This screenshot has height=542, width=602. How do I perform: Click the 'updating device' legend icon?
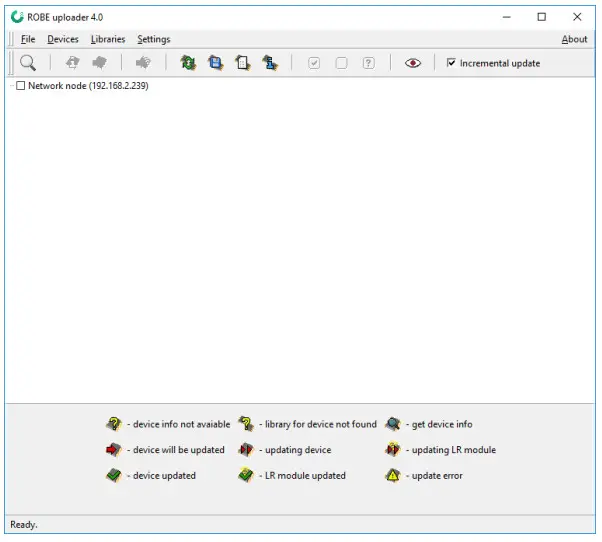[x=246, y=449]
